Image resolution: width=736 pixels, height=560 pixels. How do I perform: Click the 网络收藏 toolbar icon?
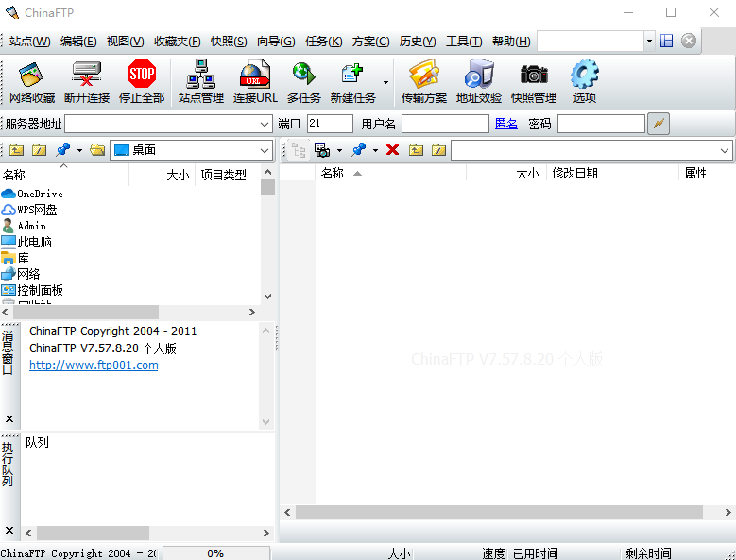click(x=31, y=81)
